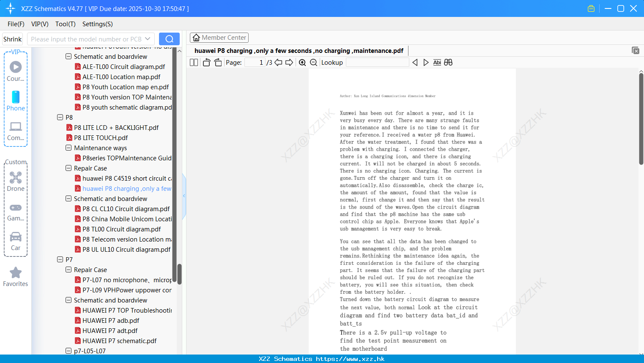Select the Phone category
Viewport: 644px width, 363px height.
point(16,101)
